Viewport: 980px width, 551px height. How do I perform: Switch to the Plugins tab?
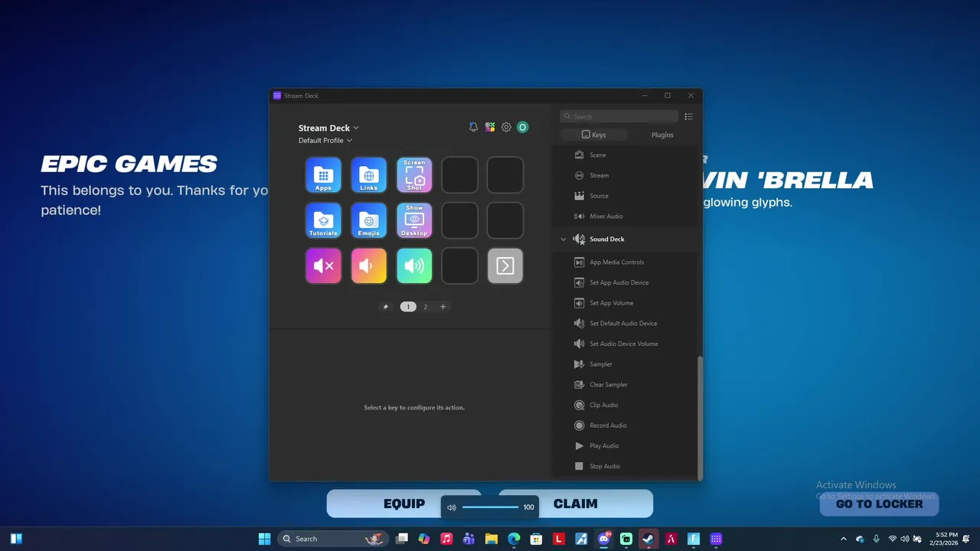point(662,135)
